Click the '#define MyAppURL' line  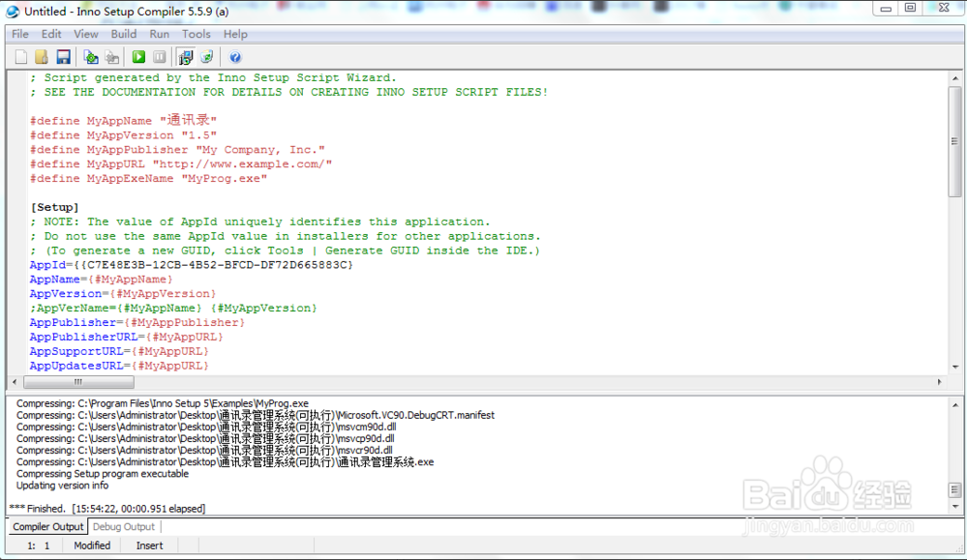(x=181, y=163)
